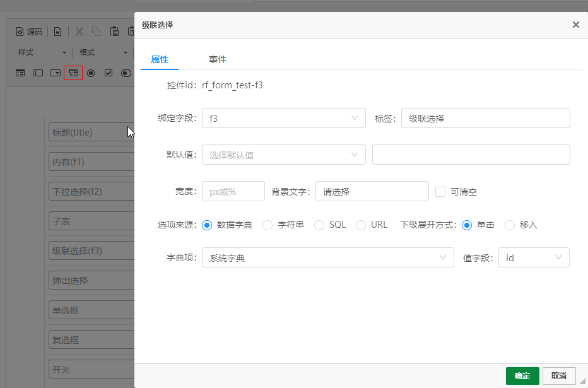
Task: Click the 下拉选择(f2) field in form
Action: [x=91, y=192]
